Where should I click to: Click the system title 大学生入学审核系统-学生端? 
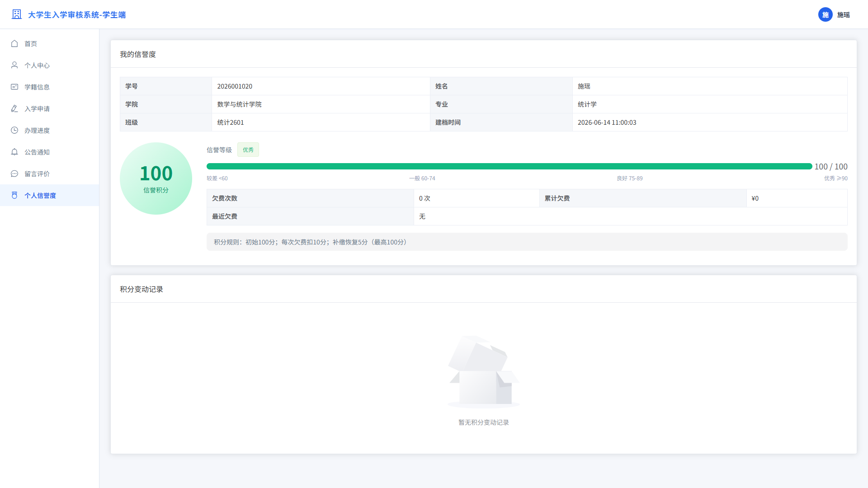click(77, 15)
